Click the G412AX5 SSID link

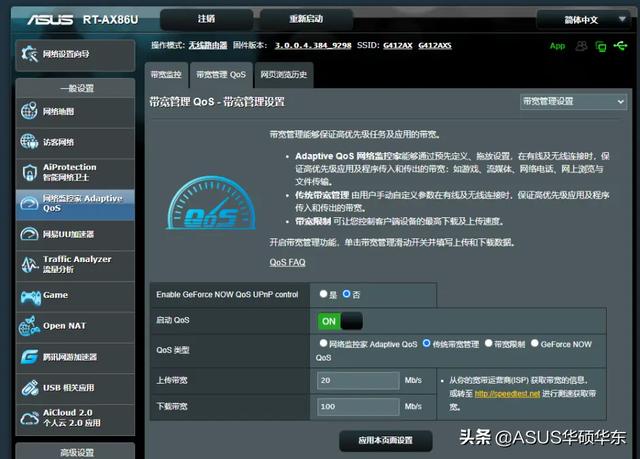435,45
